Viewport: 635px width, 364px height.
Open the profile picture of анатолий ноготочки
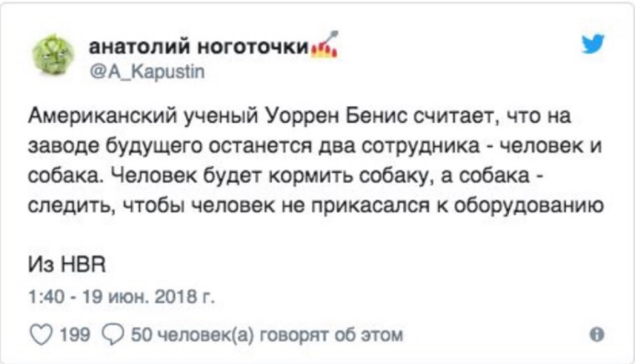pyautogui.click(x=52, y=52)
